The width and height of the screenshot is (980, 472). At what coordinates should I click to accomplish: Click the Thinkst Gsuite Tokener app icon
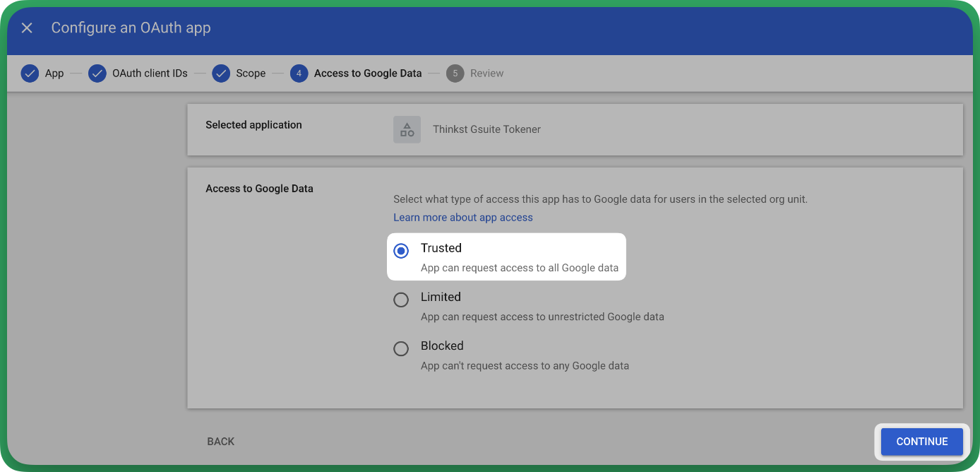tap(407, 129)
